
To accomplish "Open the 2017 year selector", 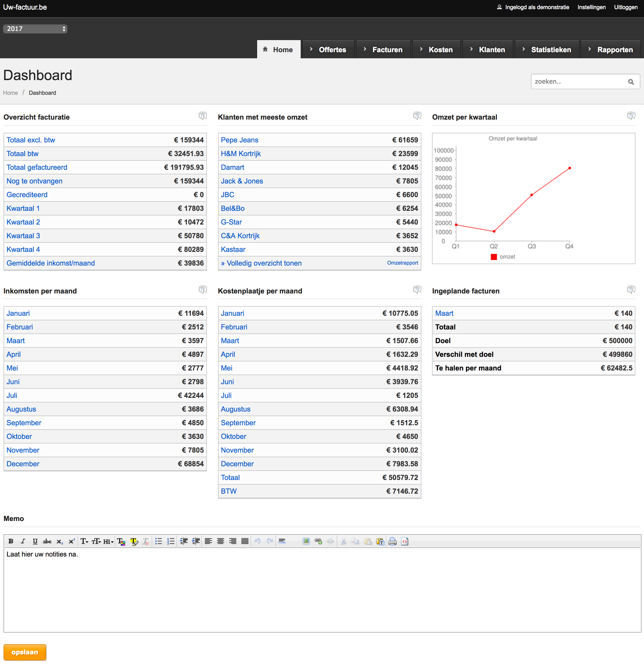I will (35, 29).
